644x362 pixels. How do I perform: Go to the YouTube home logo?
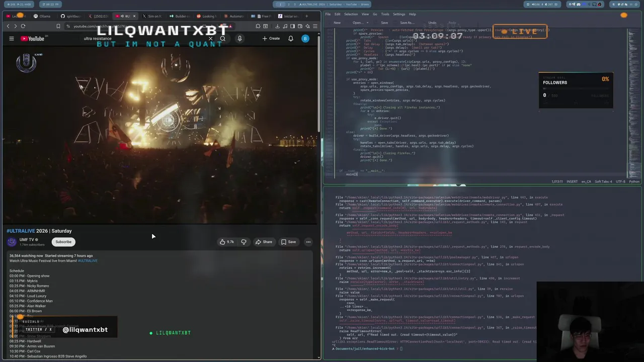[33, 39]
